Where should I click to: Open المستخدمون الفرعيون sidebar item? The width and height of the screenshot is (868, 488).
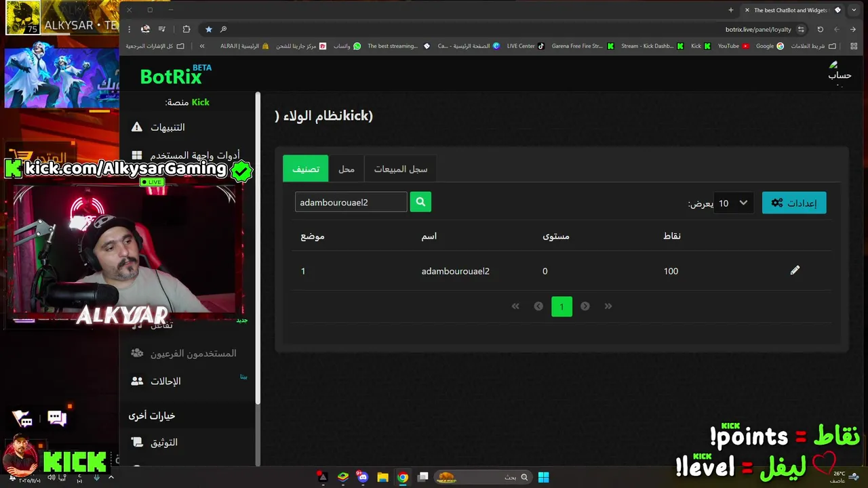click(x=193, y=353)
